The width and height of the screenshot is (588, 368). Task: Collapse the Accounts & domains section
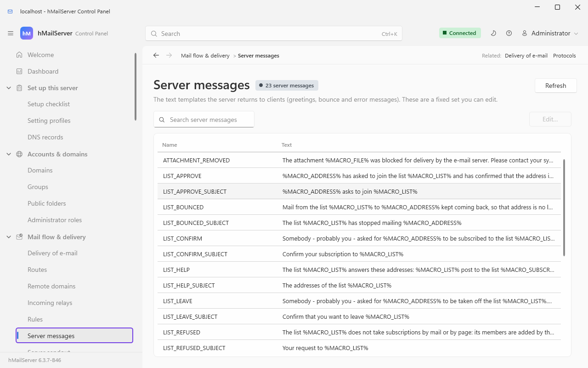point(9,154)
